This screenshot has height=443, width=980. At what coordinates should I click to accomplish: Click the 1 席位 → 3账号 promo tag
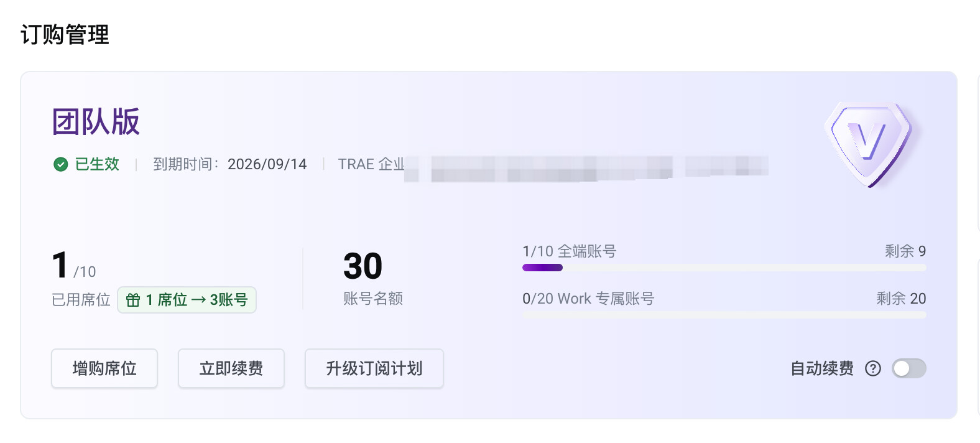click(x=187, y=300)
